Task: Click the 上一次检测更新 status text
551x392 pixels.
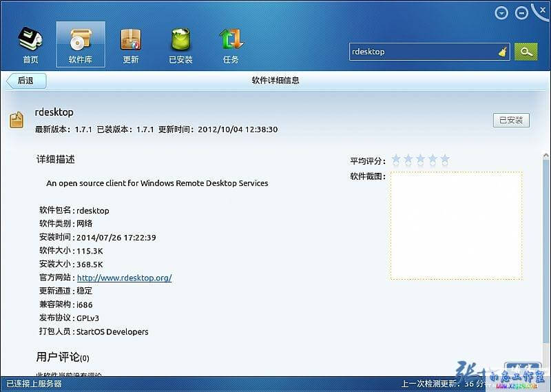Action: click(443, 384)
